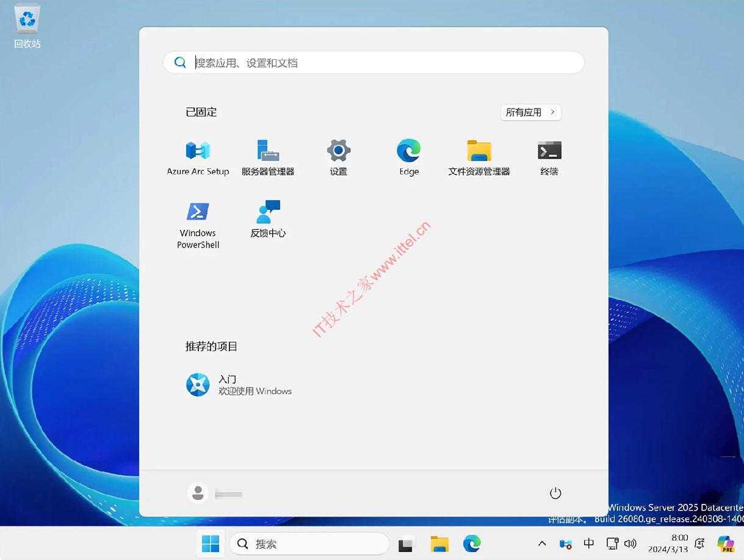This screenshot has width=744, height=560.
Task: Open Copilot preview icon in taskbar
Action: [726, 544]
